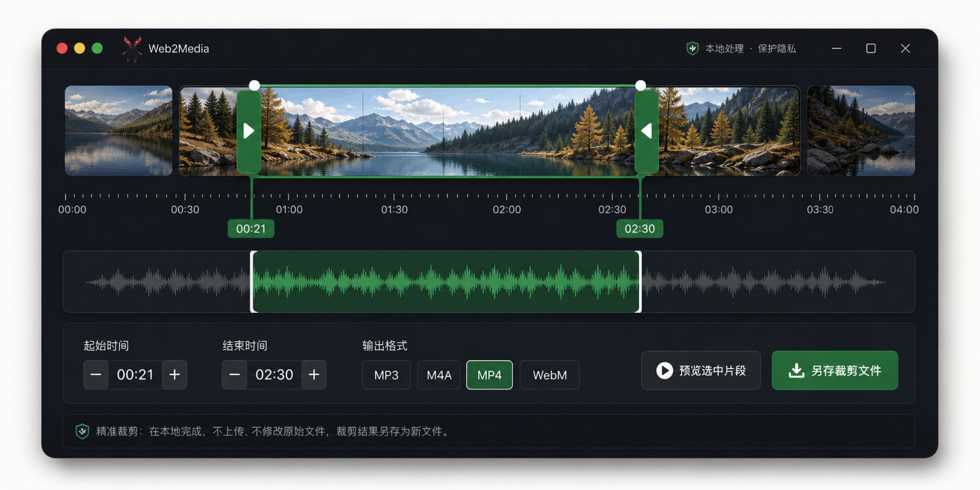Screen dimensions: 980x490
Task: Increase end time with plus button
Action: pyautogui.click(x=314, y=375)
